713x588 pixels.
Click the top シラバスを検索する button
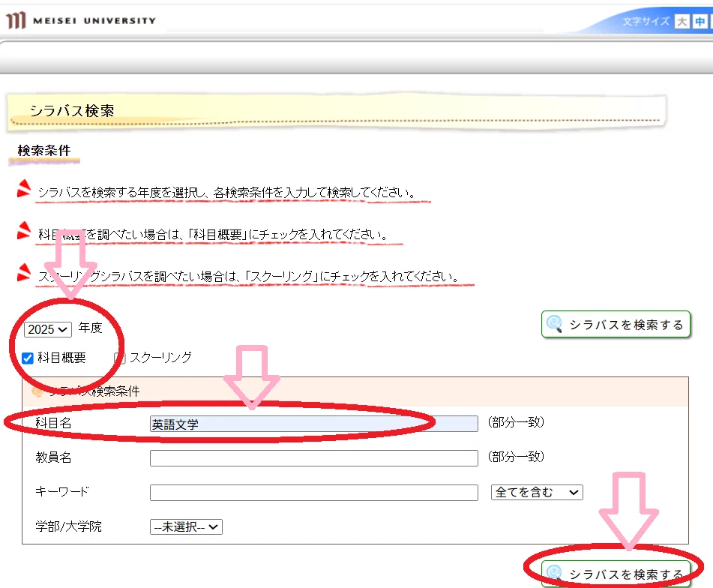click(616, 325)
